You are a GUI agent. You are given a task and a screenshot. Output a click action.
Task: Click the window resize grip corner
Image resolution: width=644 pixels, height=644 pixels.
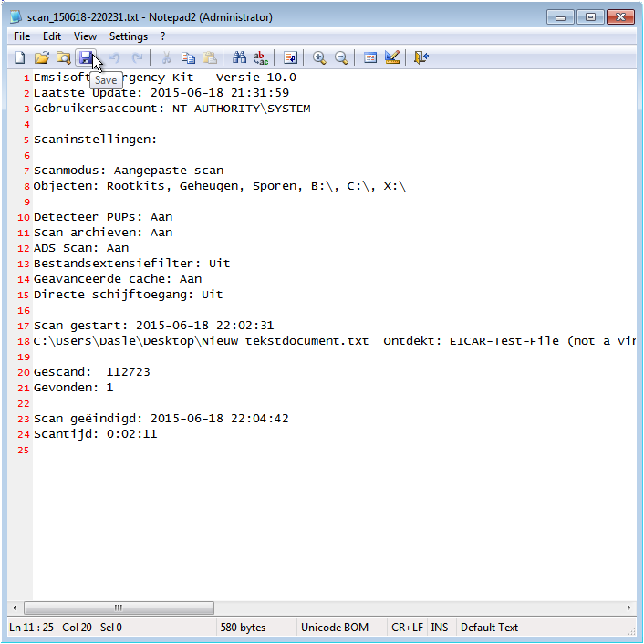click(x=631, y=631)
